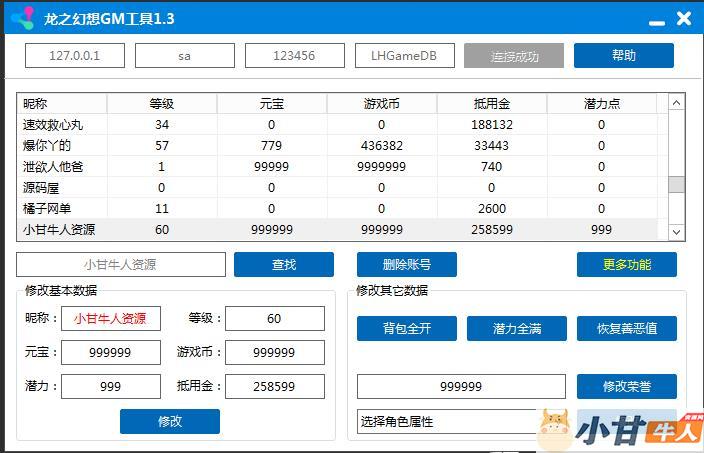
Task: Open 更多功能 options
Action: click(626, 265)
